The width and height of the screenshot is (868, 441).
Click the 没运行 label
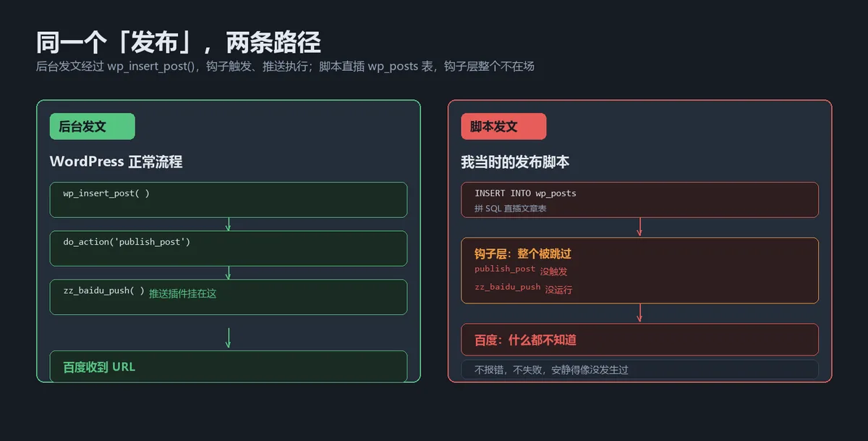pyautogui.click(x=558, y=290)
